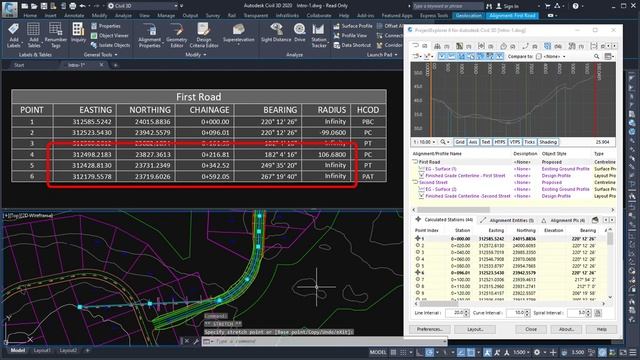Click the Renumber Tags tool
Viewport: 640px width, 360px height.
56,35
